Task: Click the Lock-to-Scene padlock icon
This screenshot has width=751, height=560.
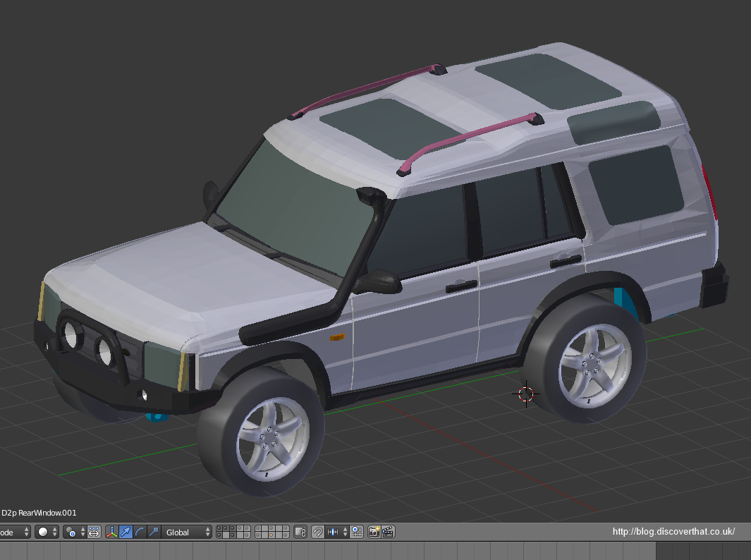Action: click(x=300, y=532)
